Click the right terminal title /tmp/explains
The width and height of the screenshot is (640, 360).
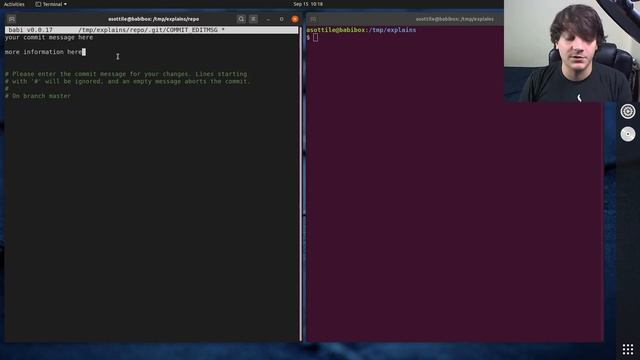pos(454,19)
